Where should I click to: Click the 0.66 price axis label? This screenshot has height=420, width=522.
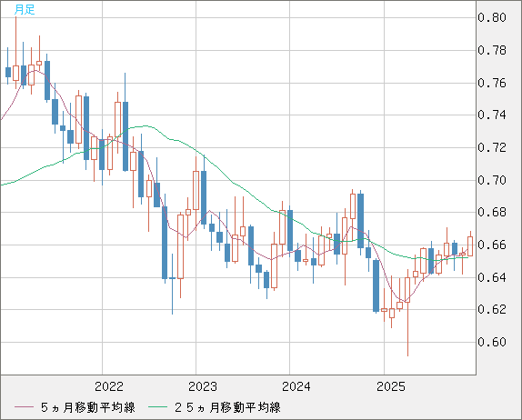tap(492, 245)
